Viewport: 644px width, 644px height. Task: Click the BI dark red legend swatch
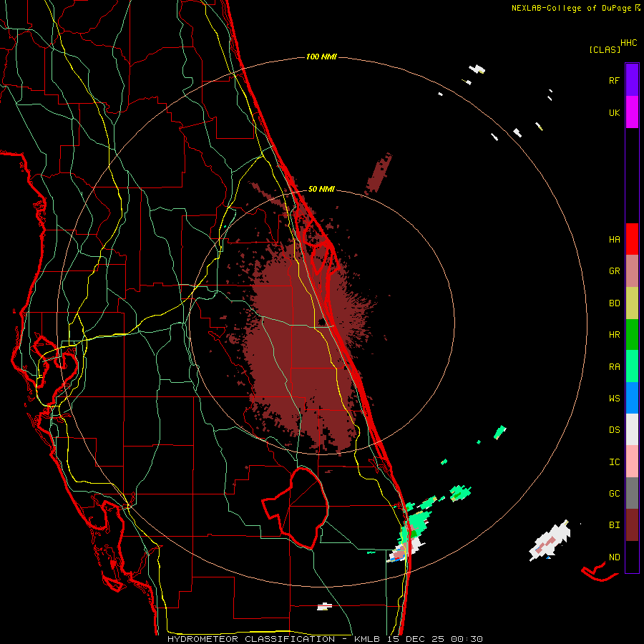click(632, 525)
